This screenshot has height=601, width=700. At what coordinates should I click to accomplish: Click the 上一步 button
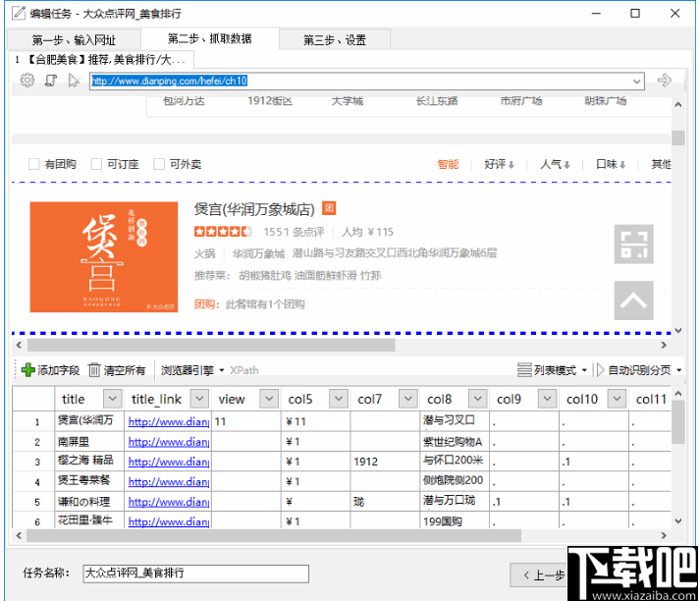[x=539, y=575]
